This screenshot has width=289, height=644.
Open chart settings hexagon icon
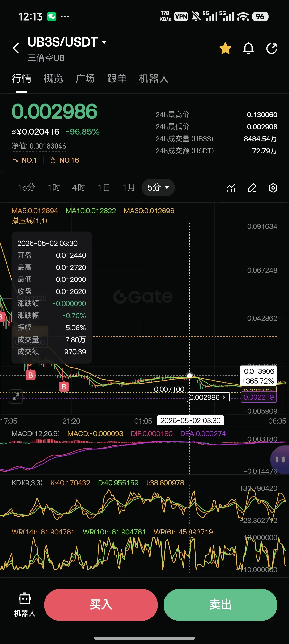273,188
